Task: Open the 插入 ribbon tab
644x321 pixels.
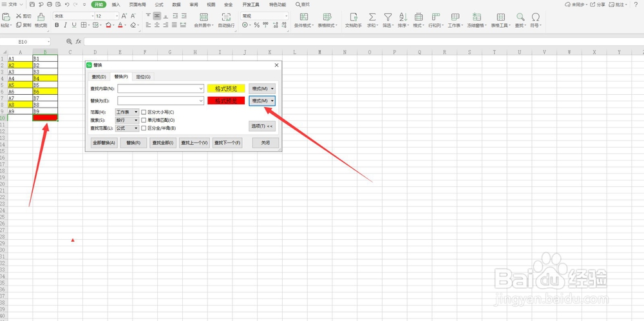Action: [116, 5]
